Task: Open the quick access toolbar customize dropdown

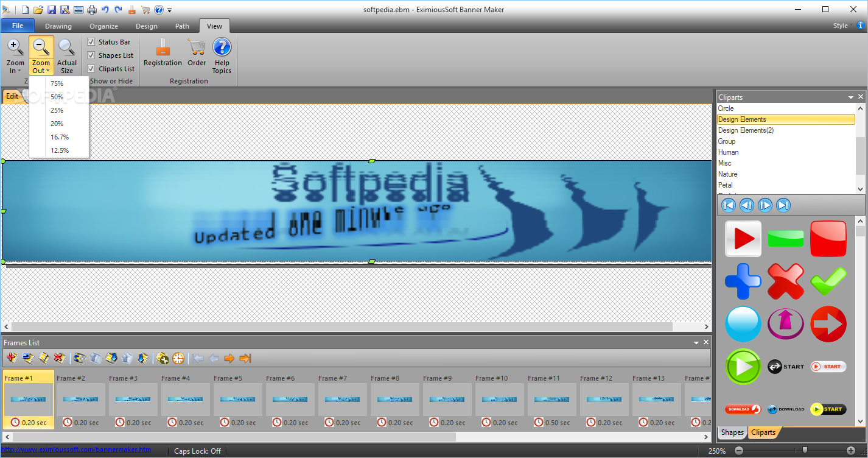Action: tap(170, 10)
